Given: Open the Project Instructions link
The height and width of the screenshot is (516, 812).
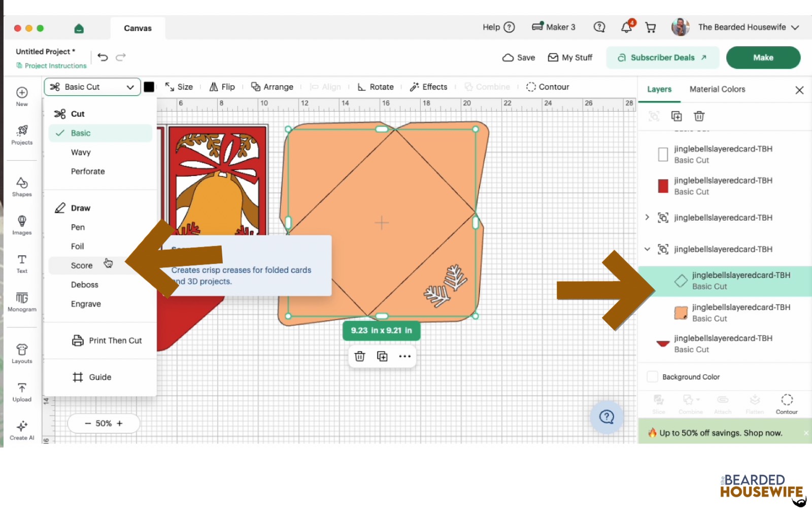Looking at the screenshot, I should pyautogui.click(x=51, y=65).
